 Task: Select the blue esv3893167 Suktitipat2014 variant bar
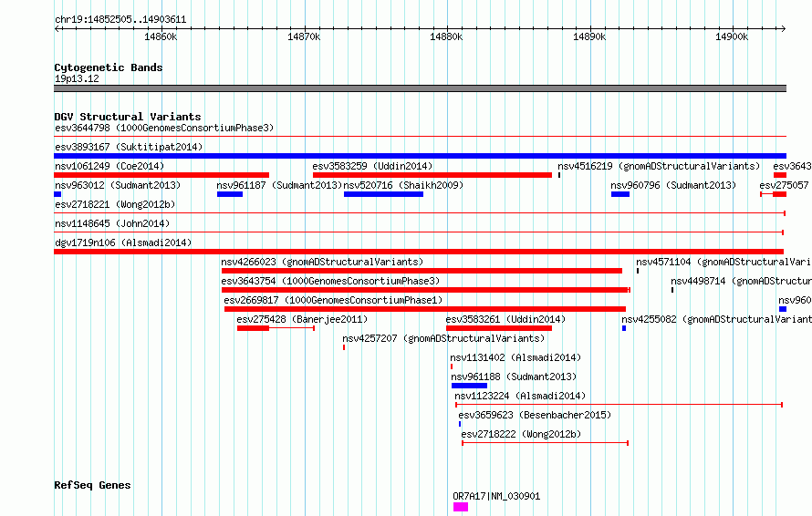tap(420, 156)
